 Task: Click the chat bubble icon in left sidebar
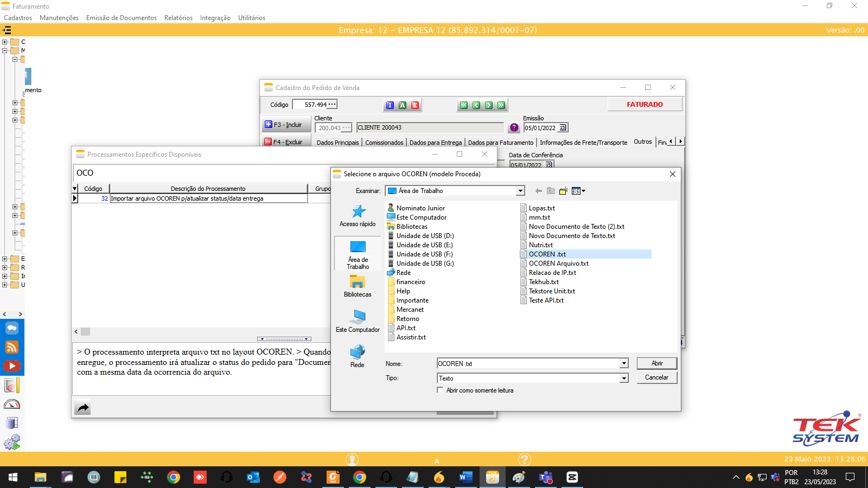(12, 328)
